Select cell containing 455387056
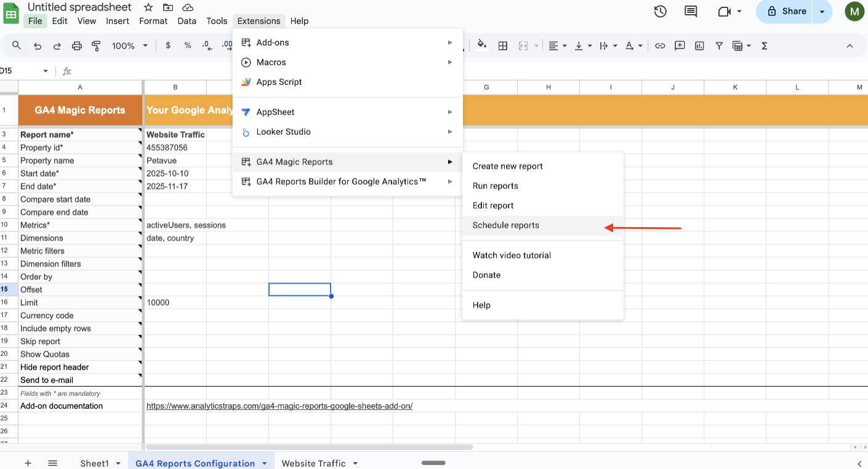 point(175,148)
